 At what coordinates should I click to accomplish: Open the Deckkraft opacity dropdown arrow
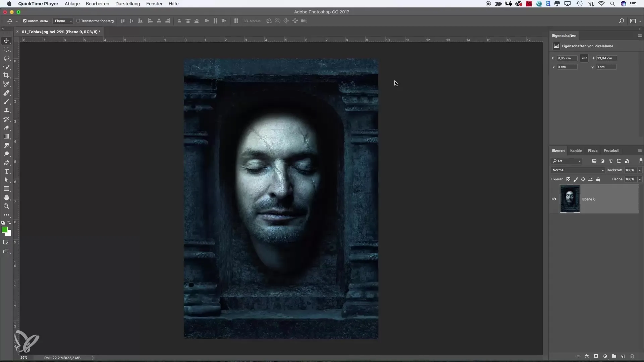pos(640,170)
